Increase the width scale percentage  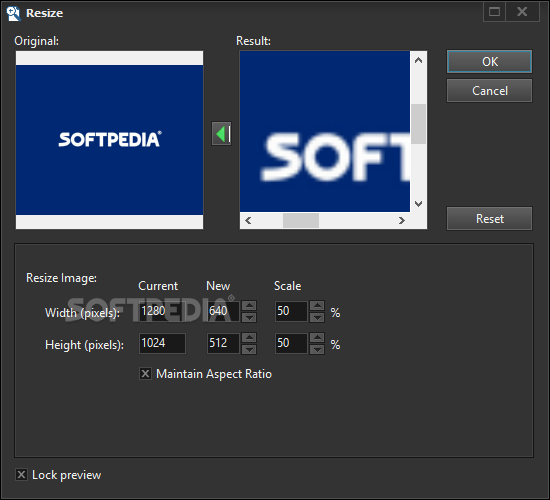pyautogui.click(x=317, y=306)
